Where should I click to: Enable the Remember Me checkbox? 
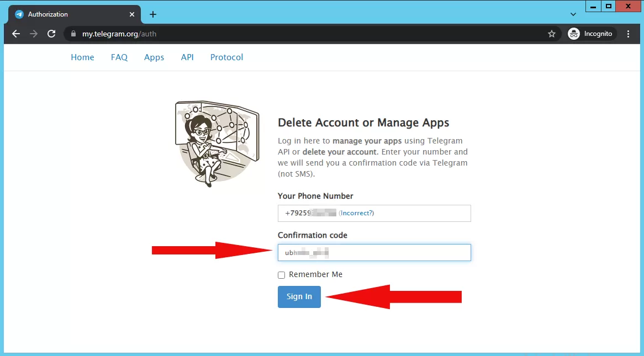point(282,275)
